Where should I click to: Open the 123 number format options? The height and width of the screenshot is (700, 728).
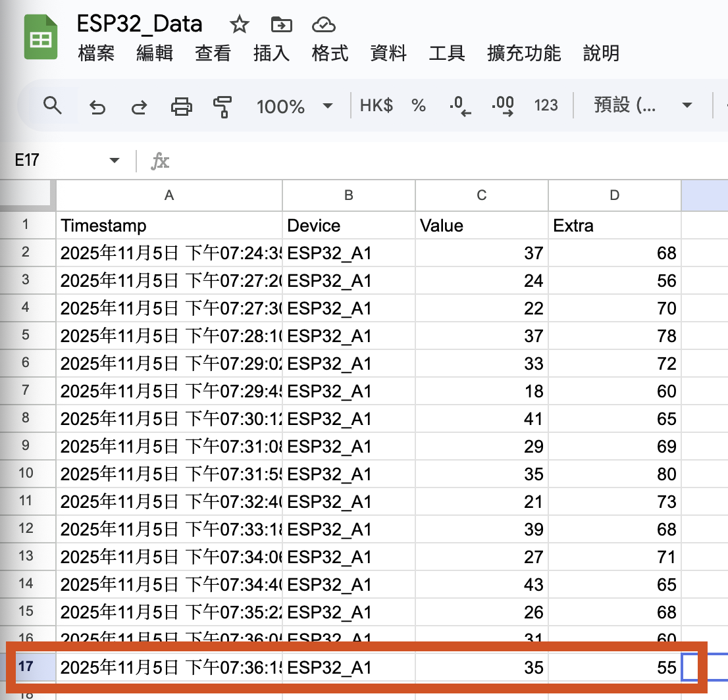546,105
